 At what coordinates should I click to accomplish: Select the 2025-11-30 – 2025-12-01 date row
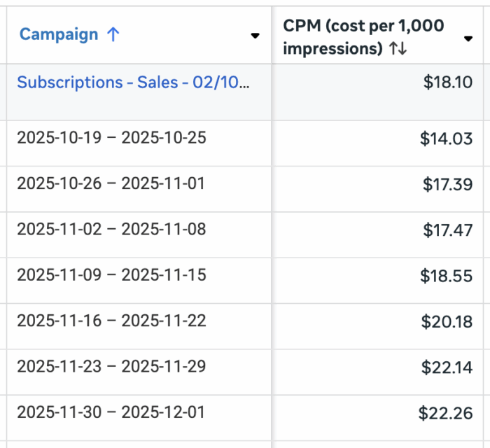pos(112,412)
